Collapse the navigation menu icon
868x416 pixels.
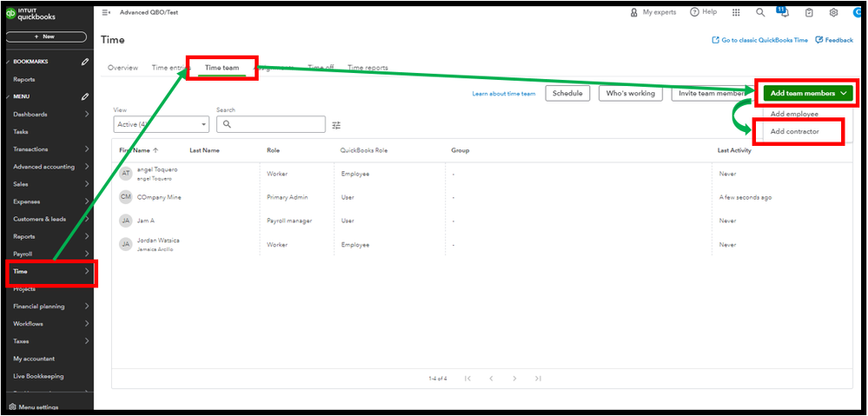point(106,12)
